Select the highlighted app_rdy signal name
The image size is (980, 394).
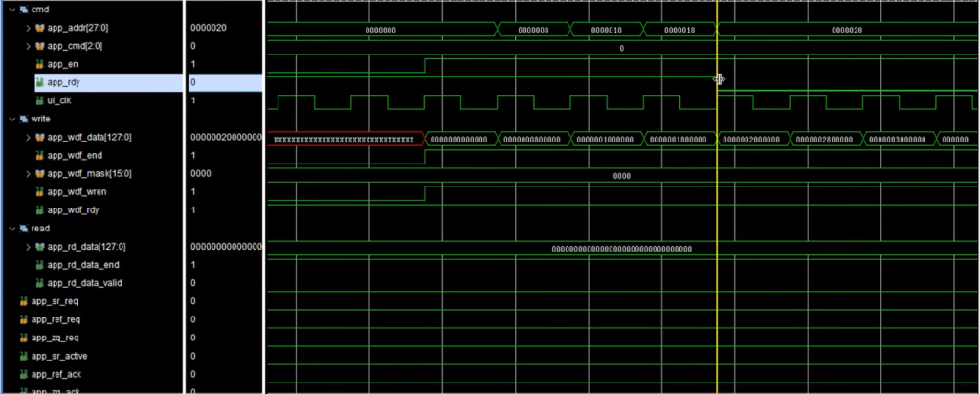click(64, 82)
